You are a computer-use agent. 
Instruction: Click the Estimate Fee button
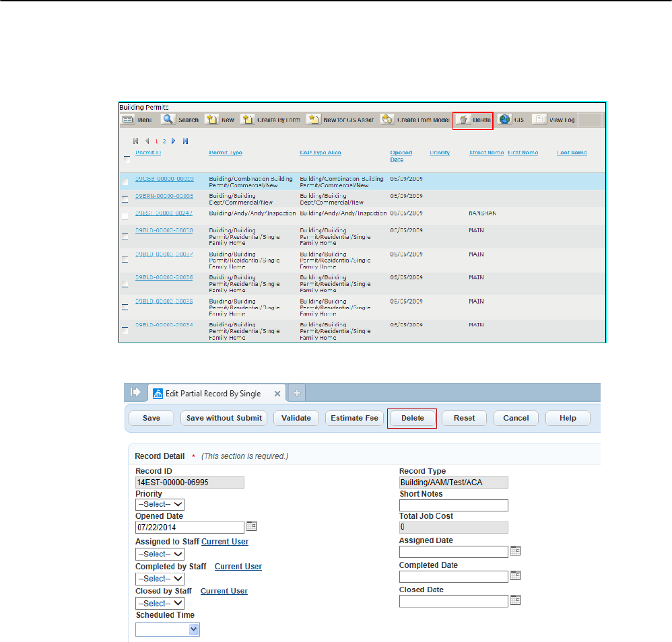coord(354,418)
